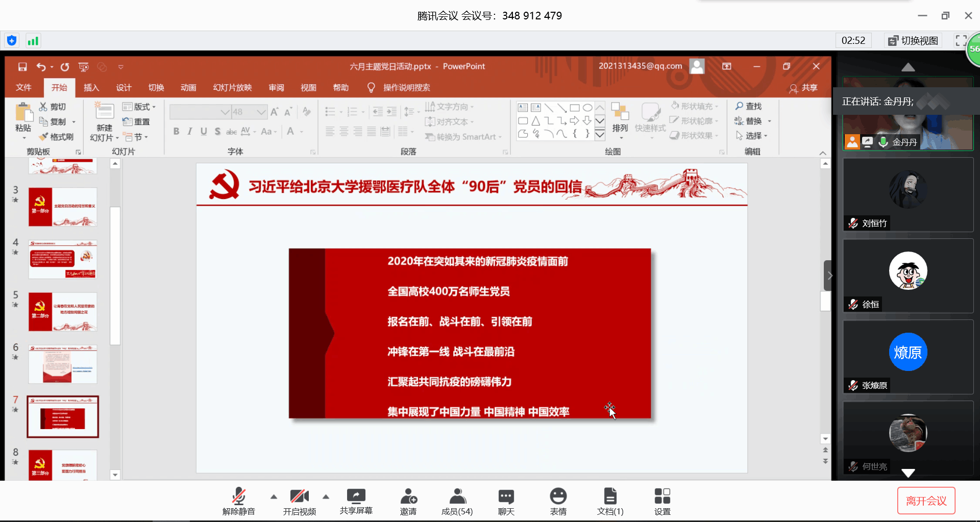This screenshot has width=980, height=522.
Task: Click the network signal bars icon
Action: (33, 41)
